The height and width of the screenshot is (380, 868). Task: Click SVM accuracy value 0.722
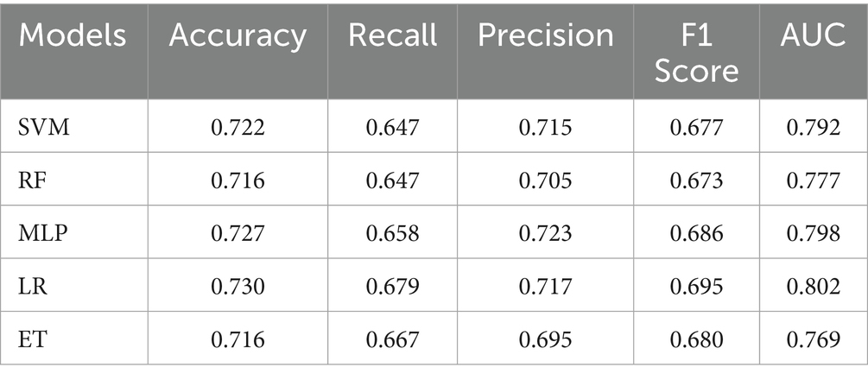(x=238, y=128)
